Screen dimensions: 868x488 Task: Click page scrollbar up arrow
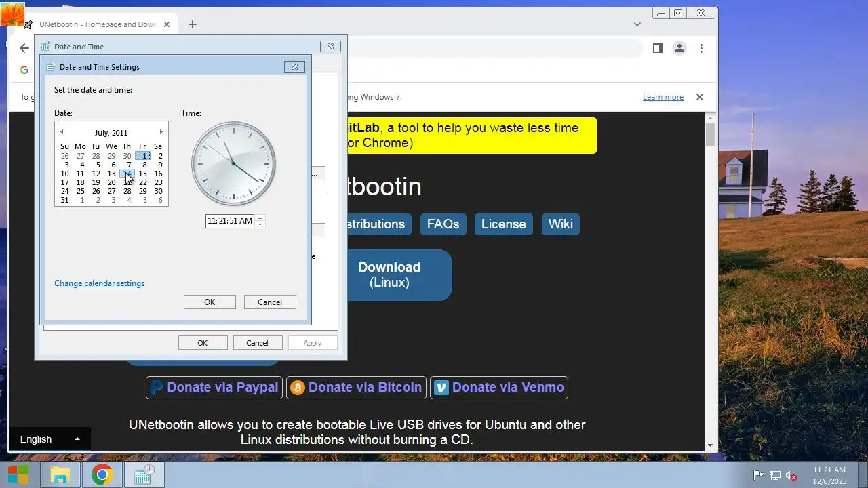coord(710,117)
